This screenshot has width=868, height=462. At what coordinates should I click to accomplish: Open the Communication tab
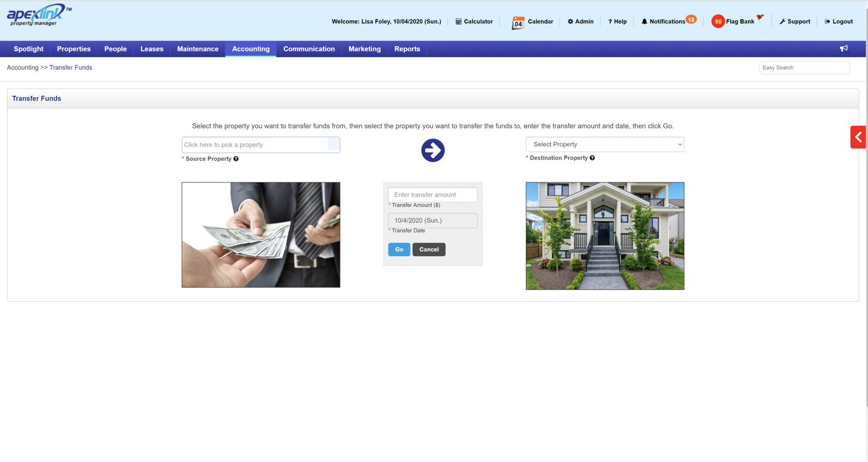[309, 49]
